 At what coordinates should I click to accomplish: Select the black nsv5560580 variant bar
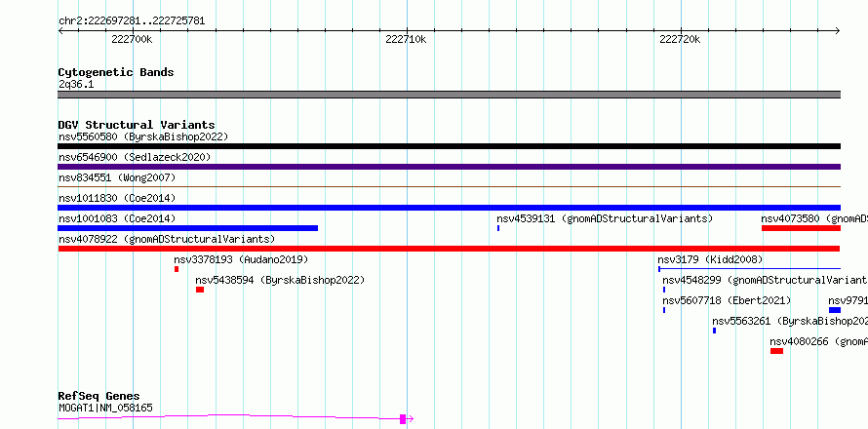point(449,146)
